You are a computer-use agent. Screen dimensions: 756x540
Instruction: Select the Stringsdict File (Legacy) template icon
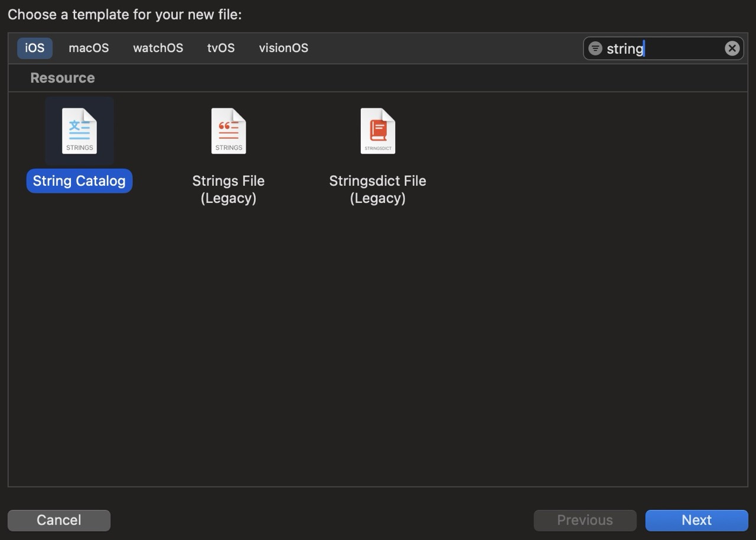[378, 130]
